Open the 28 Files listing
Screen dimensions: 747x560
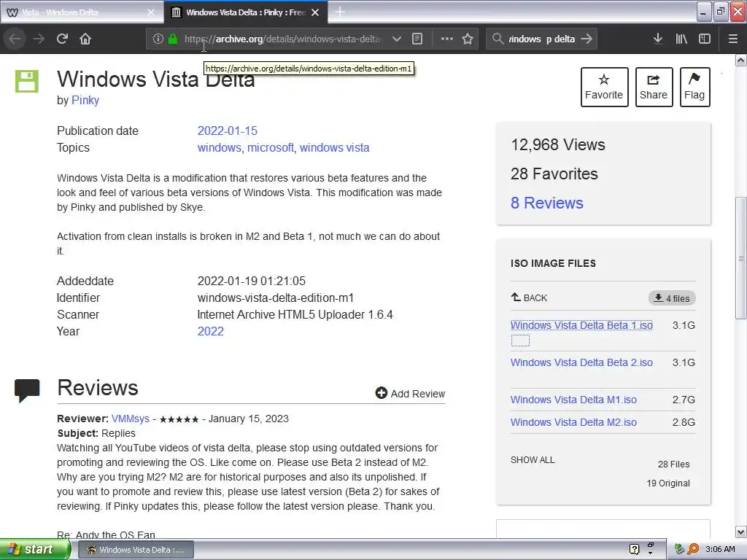pos(673,464)
